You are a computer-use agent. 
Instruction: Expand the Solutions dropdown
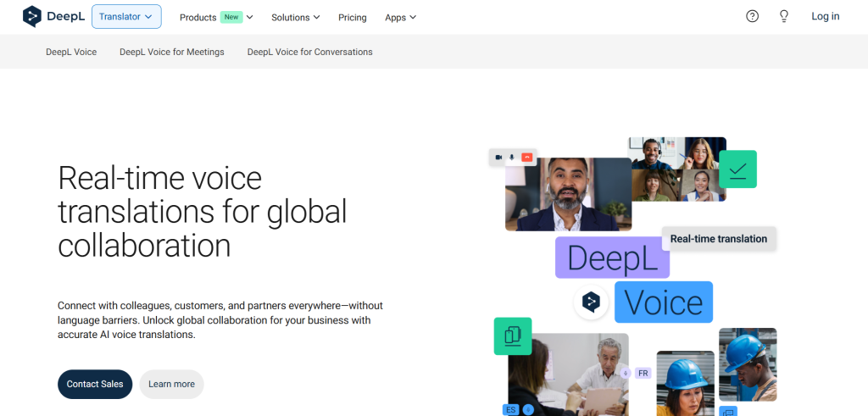(x=295, y=17)
